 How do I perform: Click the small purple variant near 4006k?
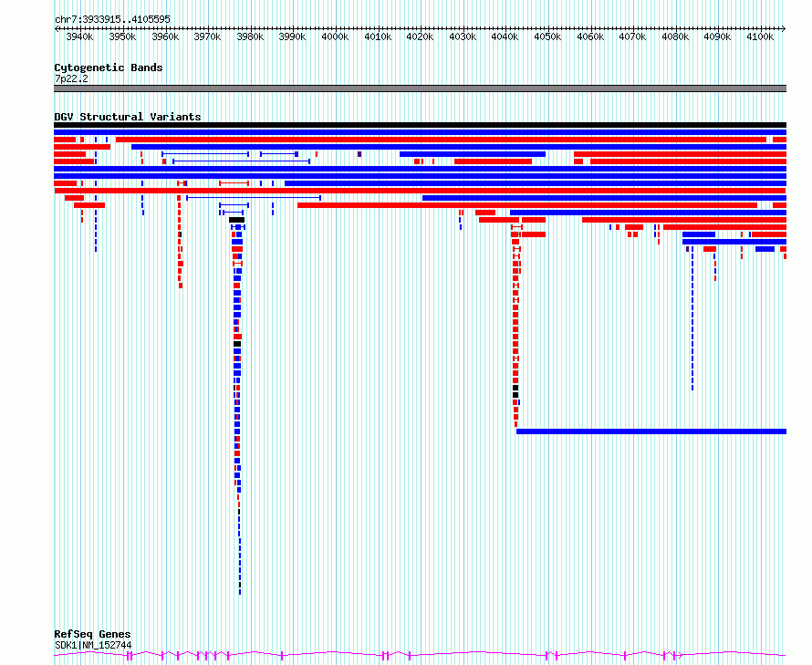point(359,154)
